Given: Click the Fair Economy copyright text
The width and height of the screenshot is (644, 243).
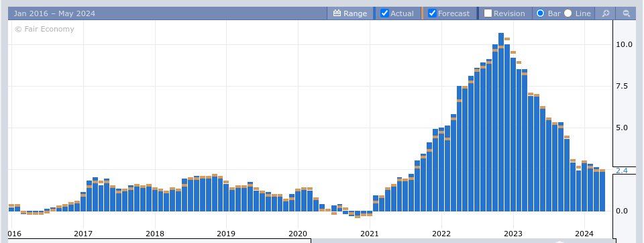Looking at the screenshot, I should click(44, 29).
